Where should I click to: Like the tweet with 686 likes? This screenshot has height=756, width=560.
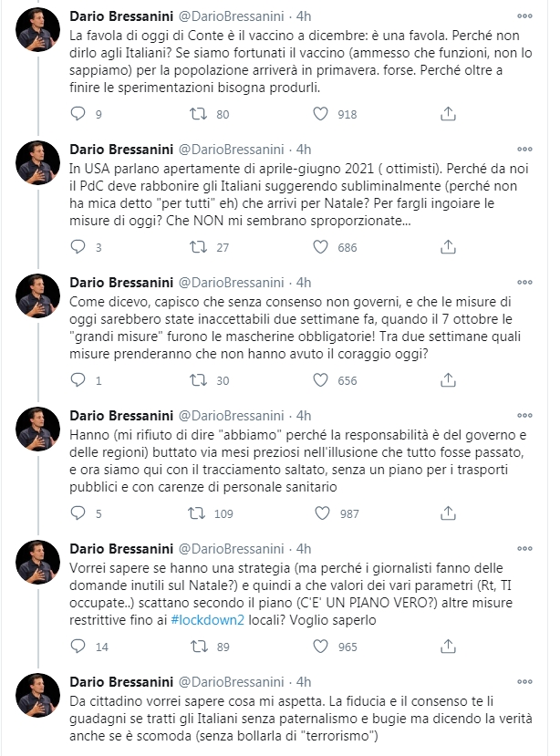321,247
